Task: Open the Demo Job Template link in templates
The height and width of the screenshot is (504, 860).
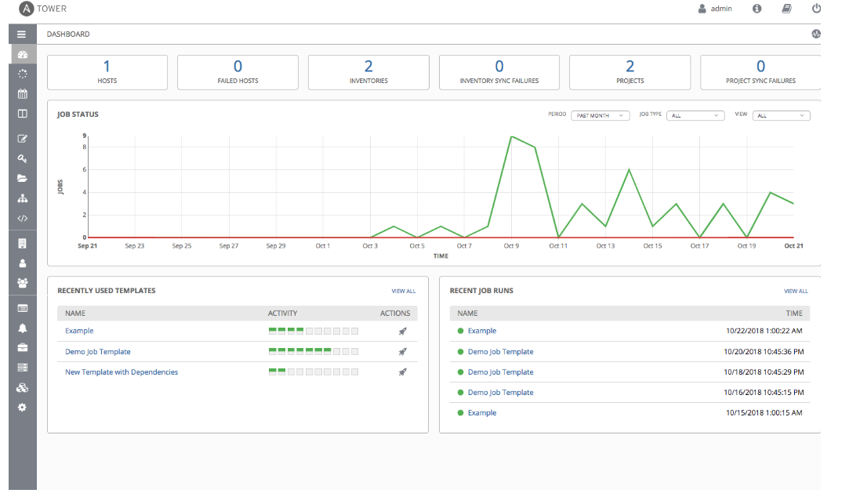Action: click(98, 351)
